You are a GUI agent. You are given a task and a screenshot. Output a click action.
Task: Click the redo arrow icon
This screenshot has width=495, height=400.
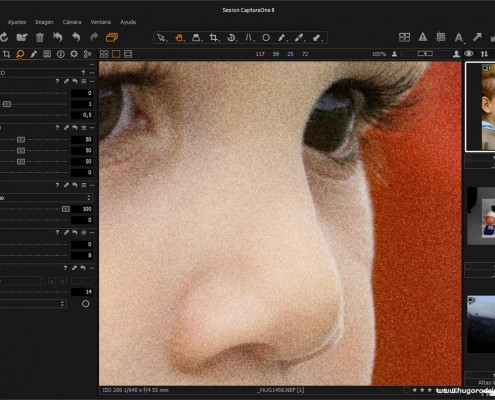coord(94,37)
